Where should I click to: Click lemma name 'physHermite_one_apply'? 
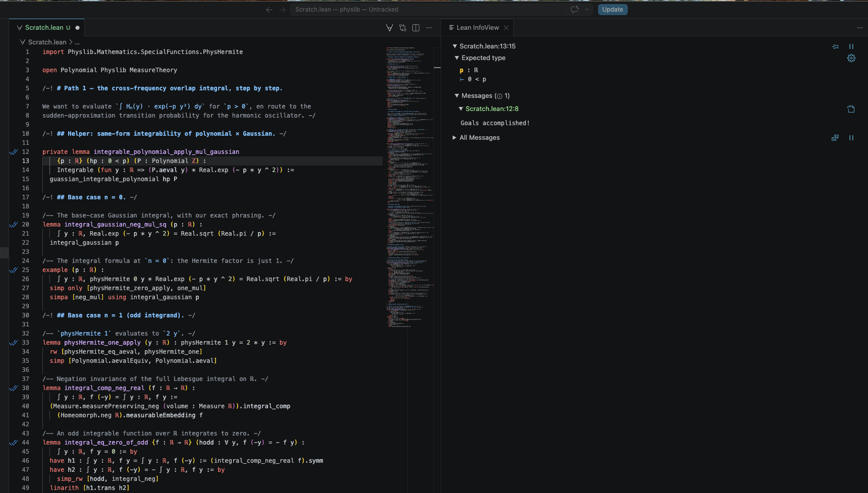click(102, 343)
